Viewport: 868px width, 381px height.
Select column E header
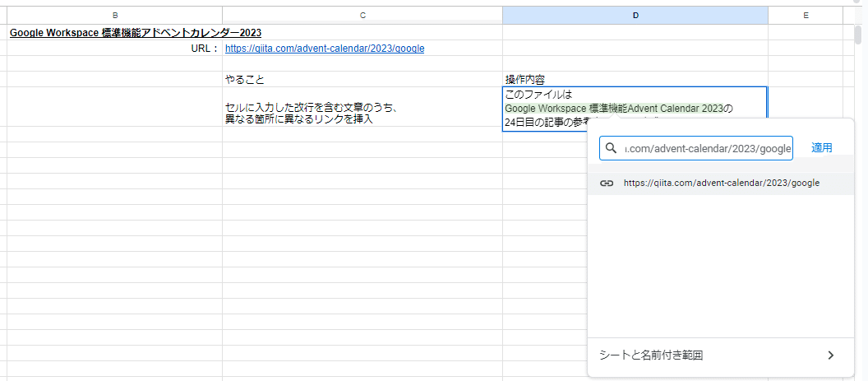(x=806, y=16)
